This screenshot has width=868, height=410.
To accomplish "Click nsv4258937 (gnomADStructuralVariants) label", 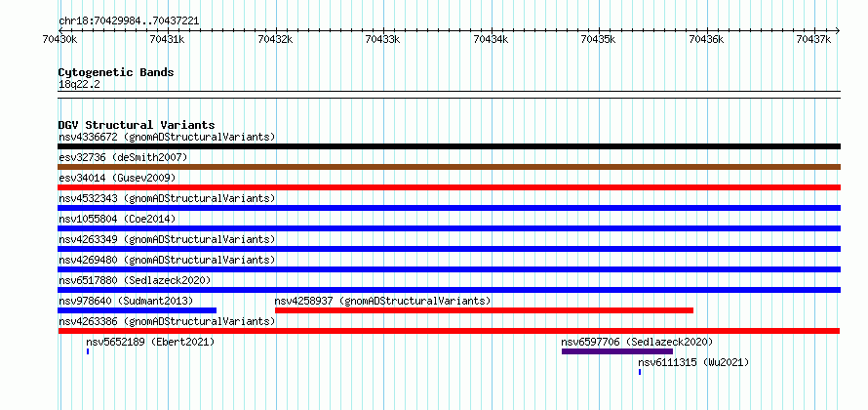I will click(382, 301).
